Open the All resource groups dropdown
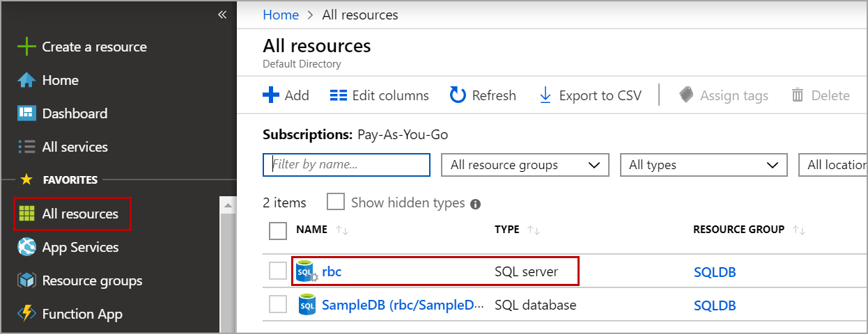 [525, 165]
